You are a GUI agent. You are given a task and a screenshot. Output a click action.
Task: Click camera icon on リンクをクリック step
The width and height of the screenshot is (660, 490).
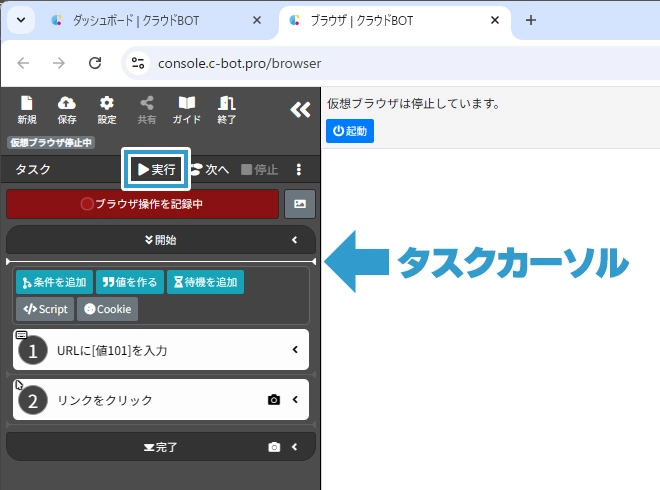tap(274, 400)
